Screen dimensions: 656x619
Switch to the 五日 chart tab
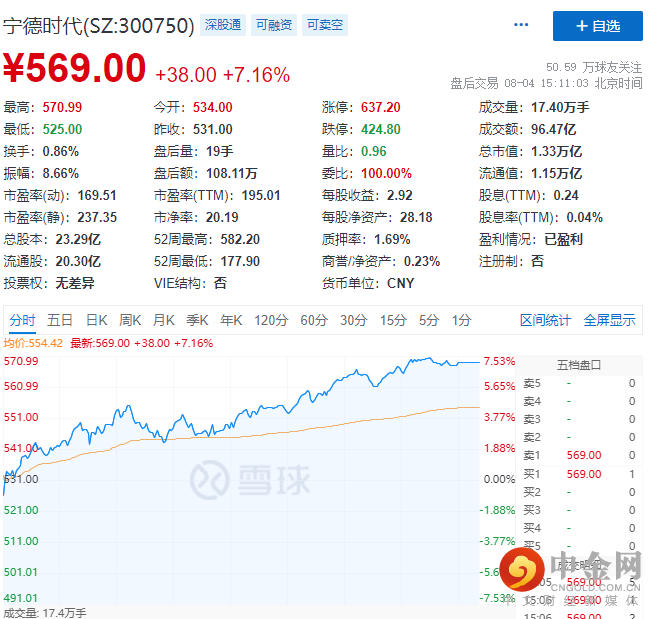[x=60, y=320]
